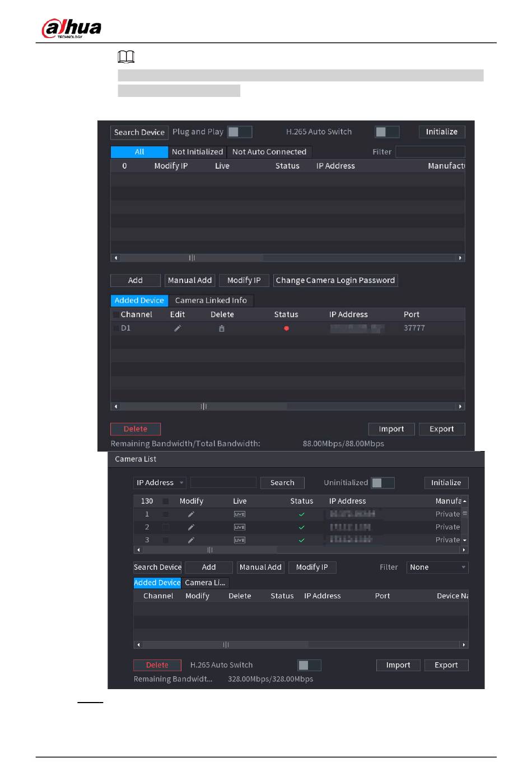Click the search text field beside IP Address
Screen dimensions: 532x767
coord(223,483)
